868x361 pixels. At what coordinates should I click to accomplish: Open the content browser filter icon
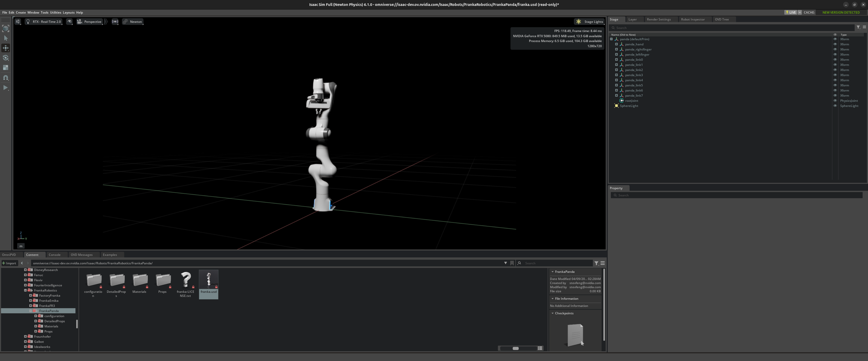596,263
